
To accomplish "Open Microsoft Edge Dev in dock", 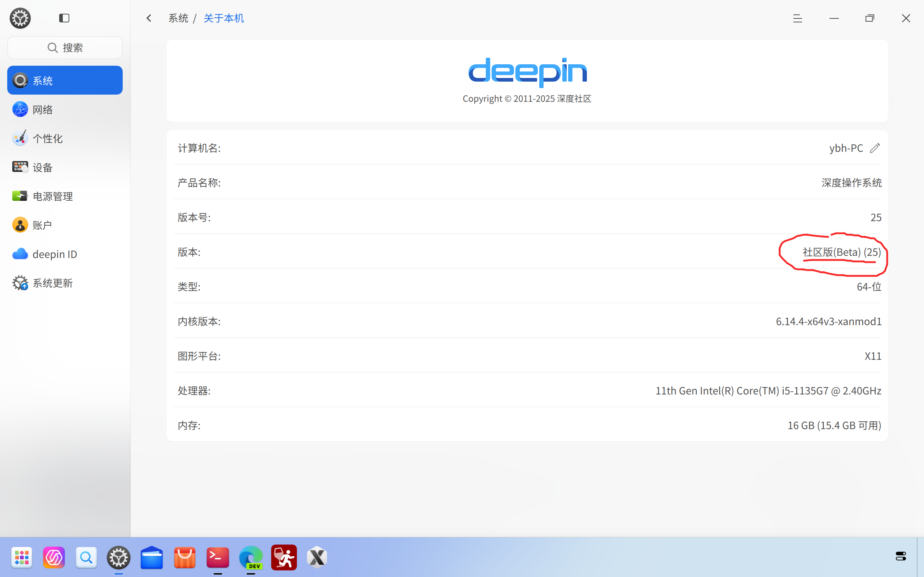I will [250, 558].
